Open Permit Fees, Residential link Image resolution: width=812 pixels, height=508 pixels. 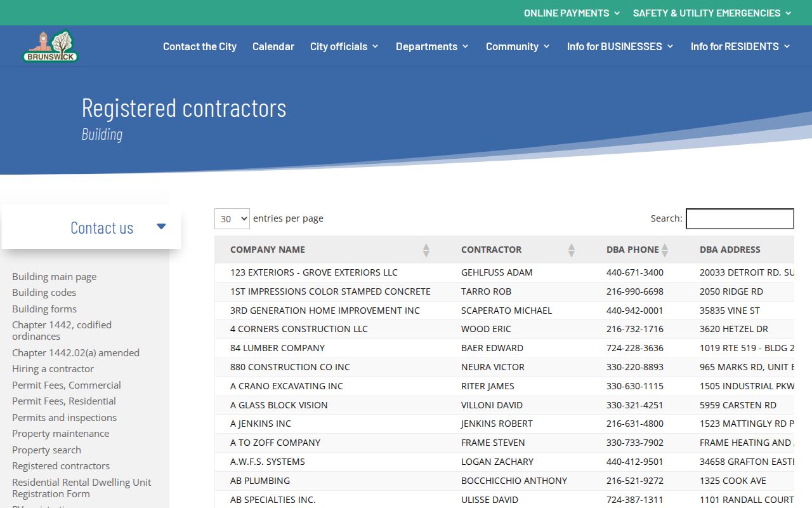[64, 401]
